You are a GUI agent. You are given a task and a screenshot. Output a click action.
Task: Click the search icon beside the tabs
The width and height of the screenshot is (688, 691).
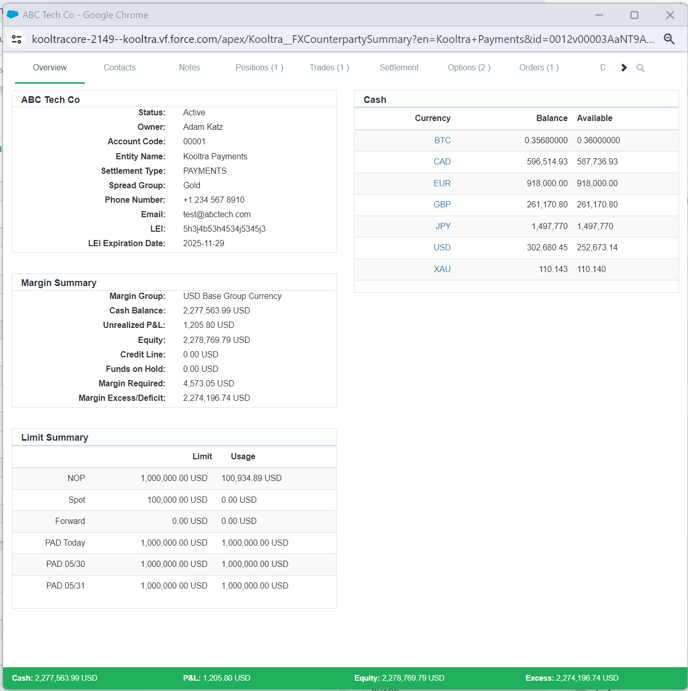640,68
